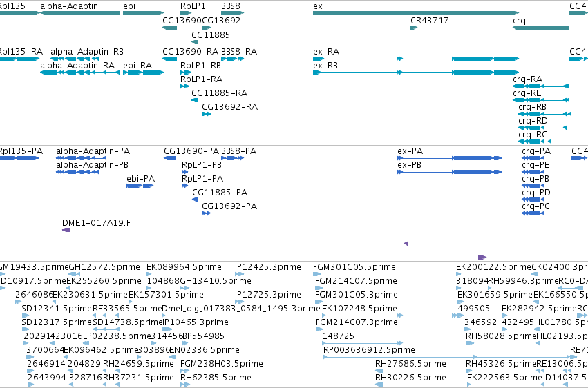Click the EN02336.5prime EST label
The height and width of the screenshot is (388, 588).
[205, 350]
